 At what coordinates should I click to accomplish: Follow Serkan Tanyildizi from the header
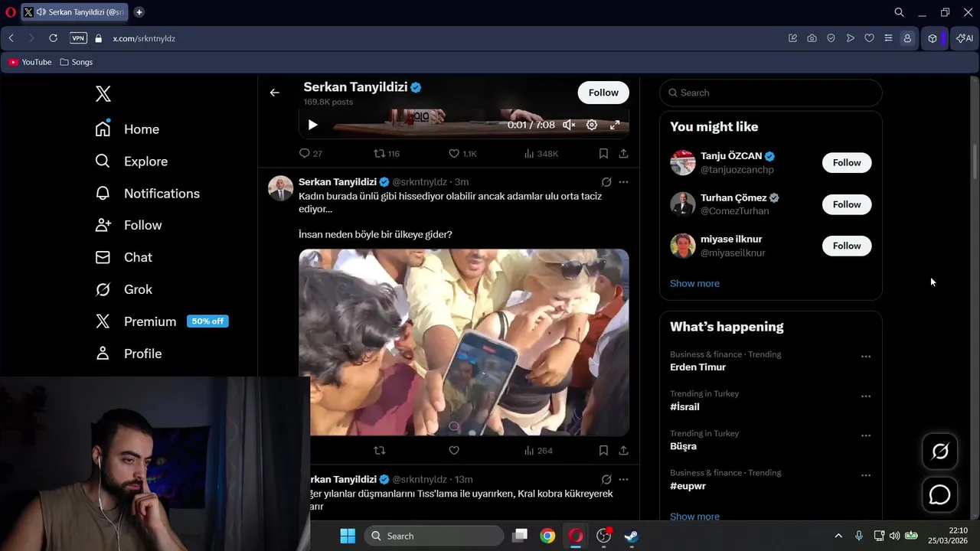pos(603,93)
